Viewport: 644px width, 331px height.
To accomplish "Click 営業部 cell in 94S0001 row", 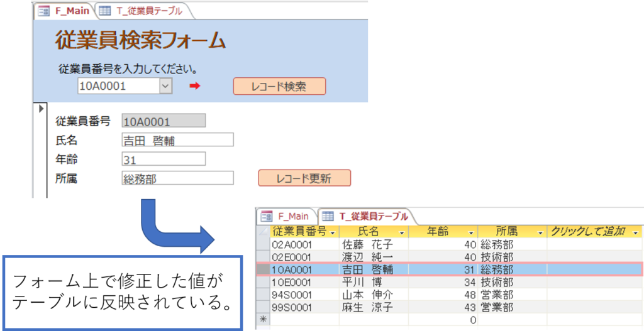I will tap(512, 295).
